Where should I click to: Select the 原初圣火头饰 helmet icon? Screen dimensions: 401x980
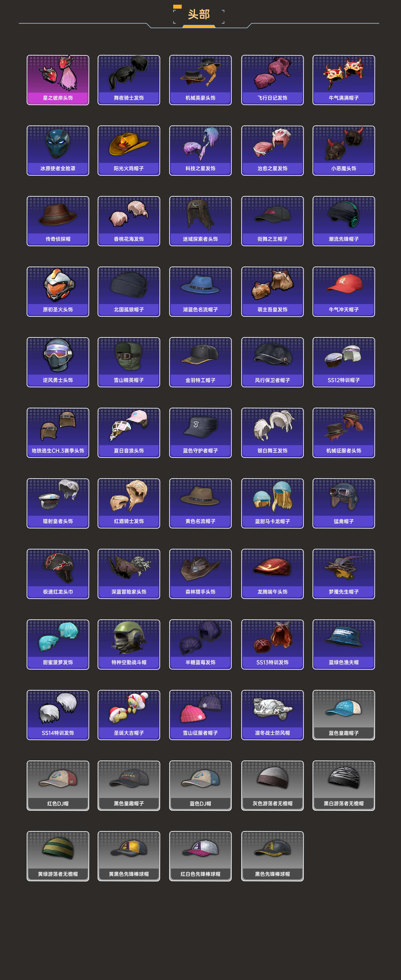pos(58,285)
